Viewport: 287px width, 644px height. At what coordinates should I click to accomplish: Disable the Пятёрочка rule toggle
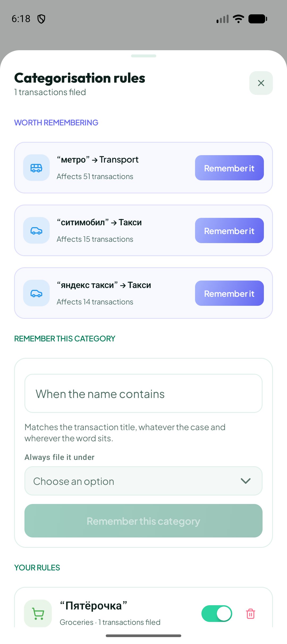(x=217, y=614)
